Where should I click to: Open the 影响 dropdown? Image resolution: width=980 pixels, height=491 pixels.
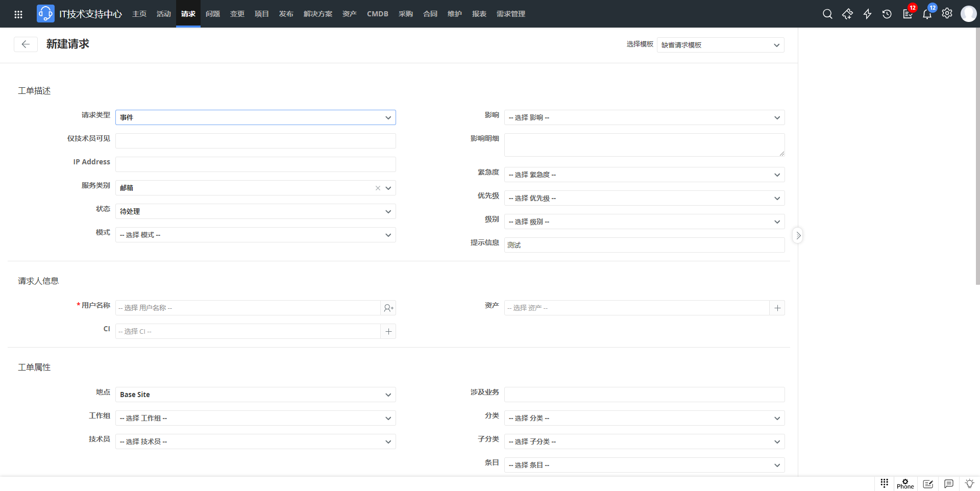[x=645, y=117]
